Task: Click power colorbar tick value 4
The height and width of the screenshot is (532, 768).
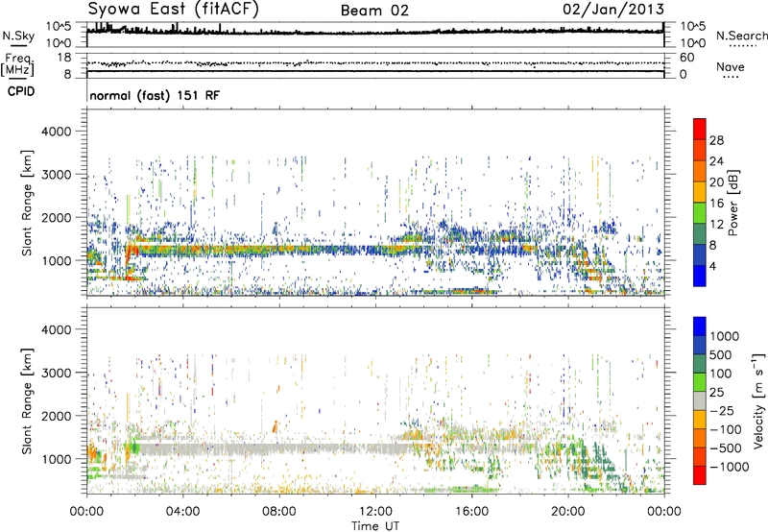Action: [712, 266]
